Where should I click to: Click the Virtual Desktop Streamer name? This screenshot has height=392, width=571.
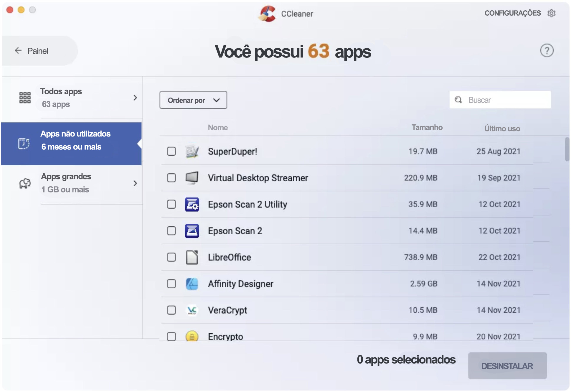(258, 178)
